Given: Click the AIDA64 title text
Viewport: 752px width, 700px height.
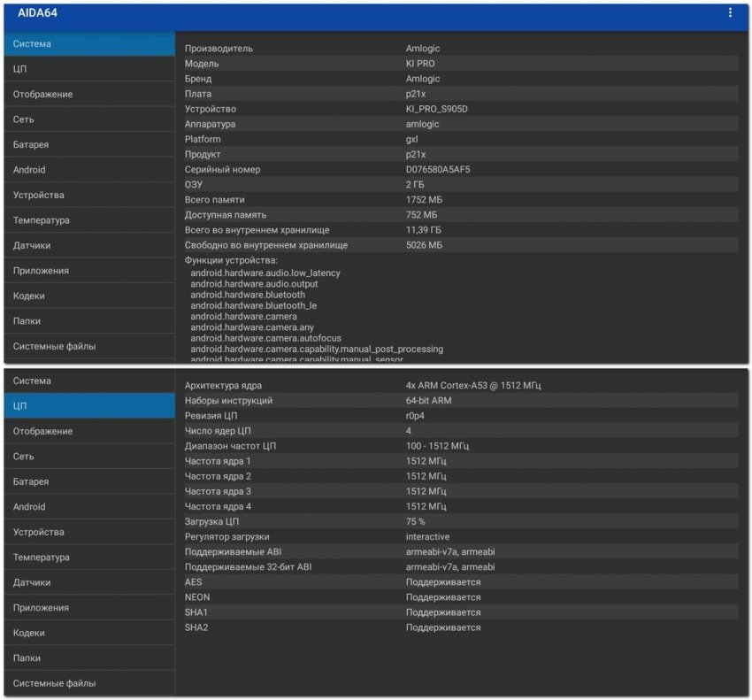Looking at the screenshot, I should (37, 13).
